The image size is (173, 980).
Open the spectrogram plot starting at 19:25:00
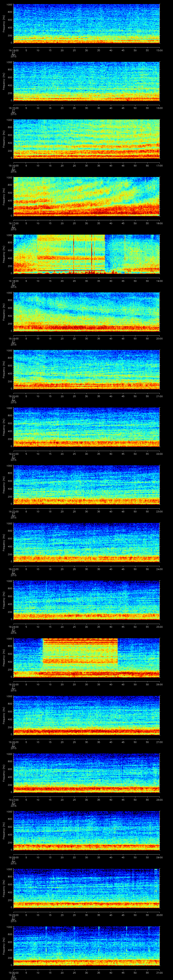(x=86, y=658)
